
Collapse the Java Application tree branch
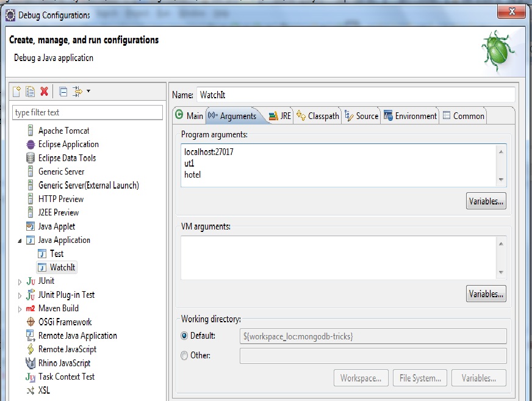click(21, 240)
